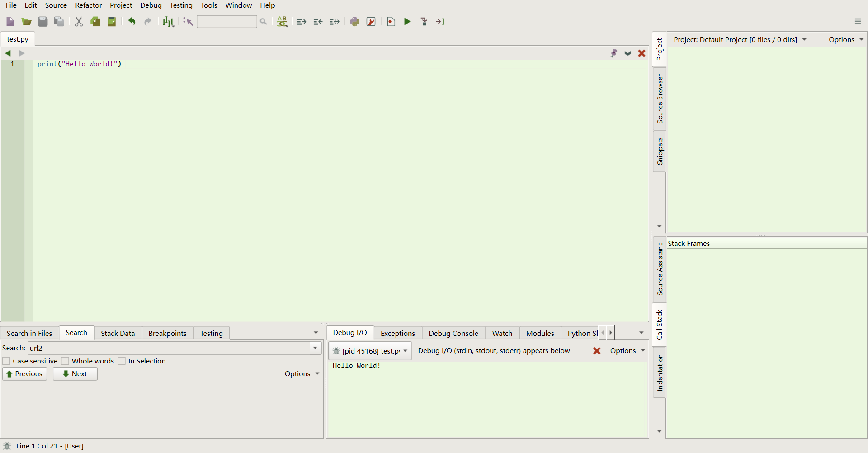The width and height of the screenshot is (868, 453).
Task: Enable the Case sensitive checkbox
Action: (7, 361)
